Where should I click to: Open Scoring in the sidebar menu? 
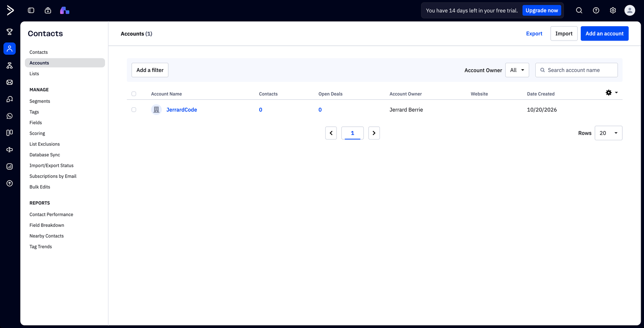click(37, 133)
